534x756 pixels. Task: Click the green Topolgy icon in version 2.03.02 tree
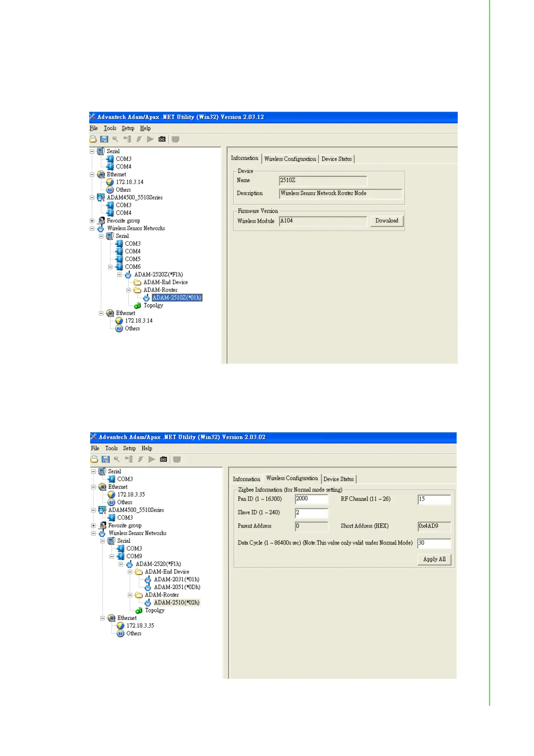pyautogui.click(x=139, y=611)
